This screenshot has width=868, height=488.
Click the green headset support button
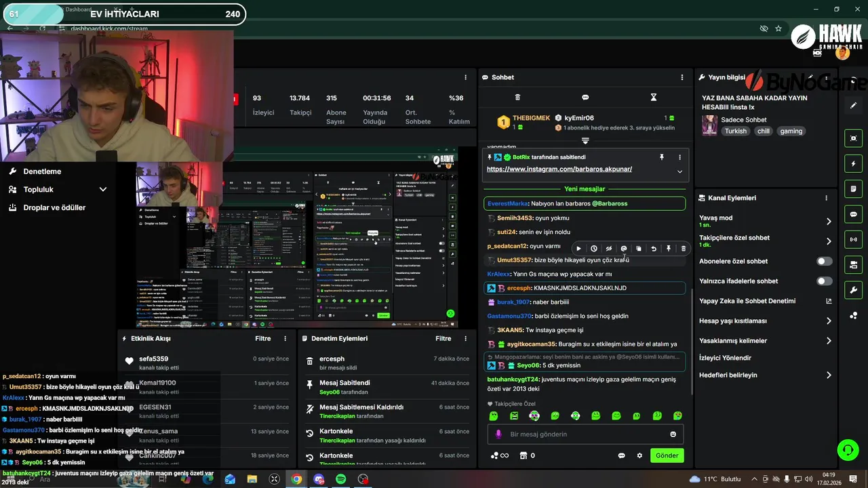[847, 449]
